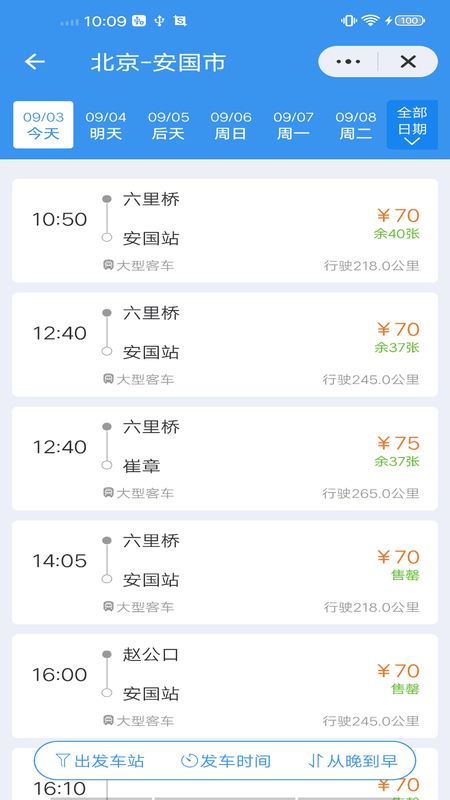The image size is (450, 800).
Task: Select the 09/08 周二 date tab
Action: 356,125
